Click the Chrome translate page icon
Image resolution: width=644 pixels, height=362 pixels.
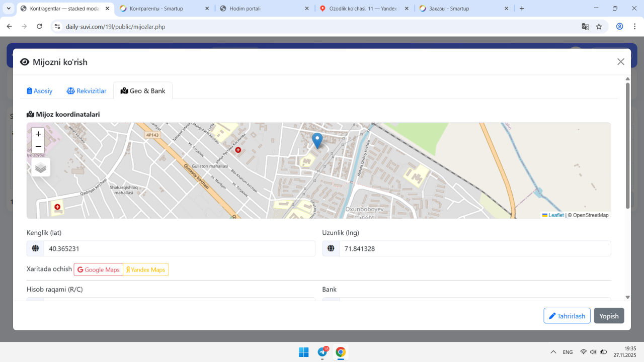[585, 27]
